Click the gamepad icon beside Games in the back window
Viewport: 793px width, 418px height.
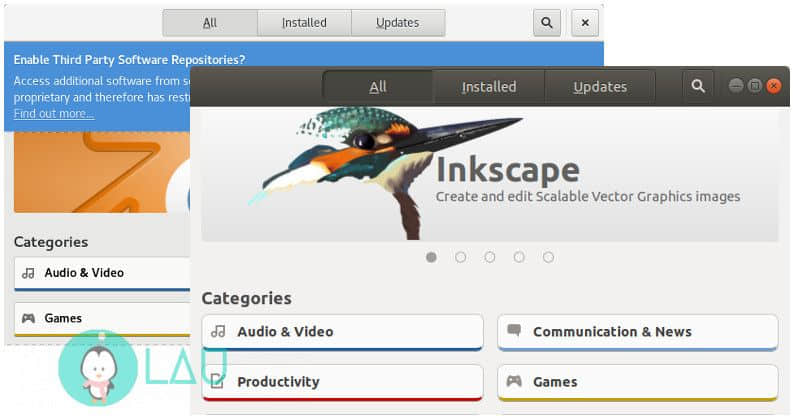pyautogui.click(x=28, y=318)
